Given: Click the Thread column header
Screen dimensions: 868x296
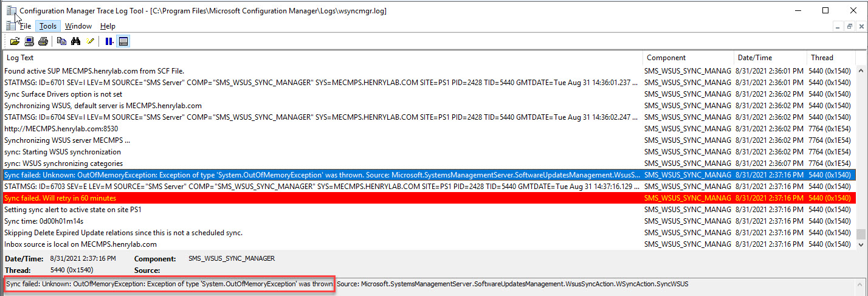Looking at the screenshot, I should 830,58.
